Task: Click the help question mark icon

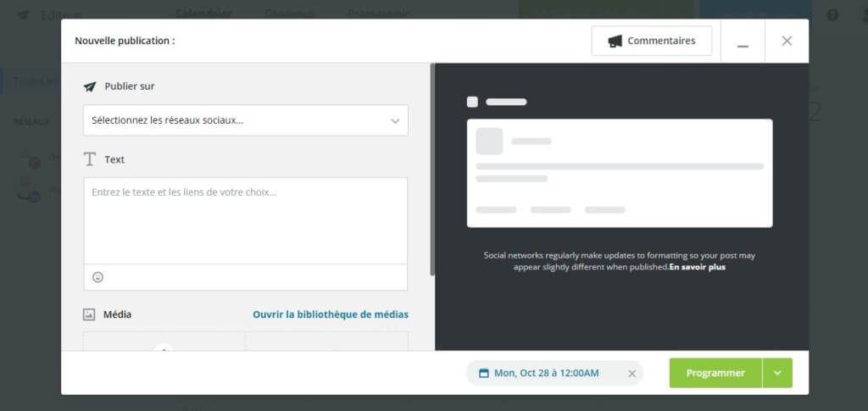Action: [x=832, y=14]
